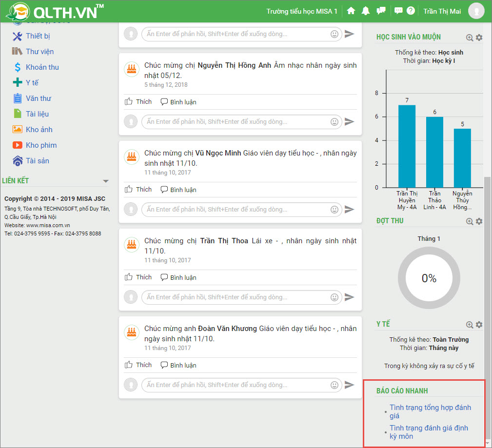Viewport: 492px width, 448px height.
Task: Click the Trần Thị Mai user name
Action: [x=442, y=11]
